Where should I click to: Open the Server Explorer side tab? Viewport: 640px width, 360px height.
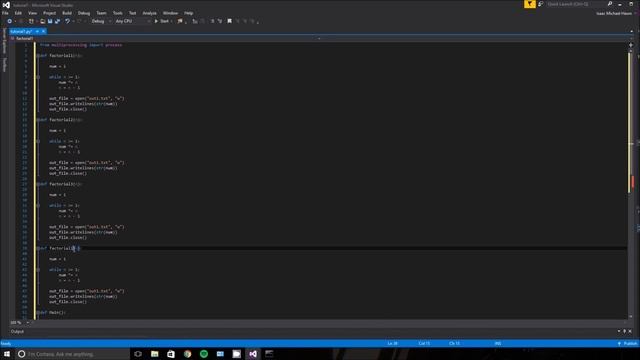[x=4, y=40]
